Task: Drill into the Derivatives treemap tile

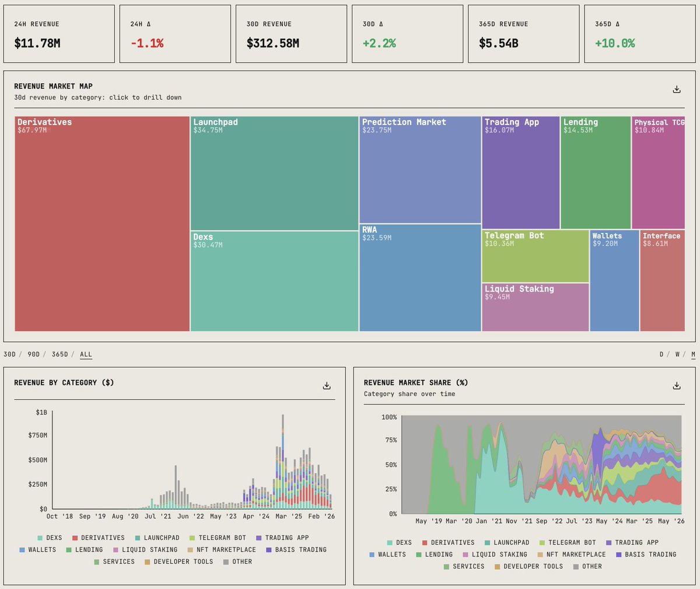Action: click(102, 224)
